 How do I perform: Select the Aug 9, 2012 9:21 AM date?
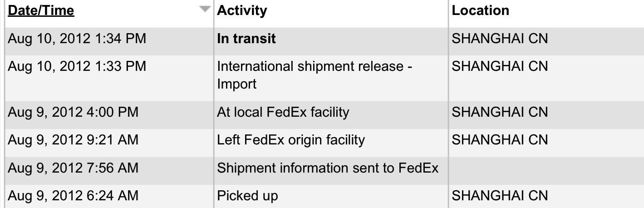73,140
